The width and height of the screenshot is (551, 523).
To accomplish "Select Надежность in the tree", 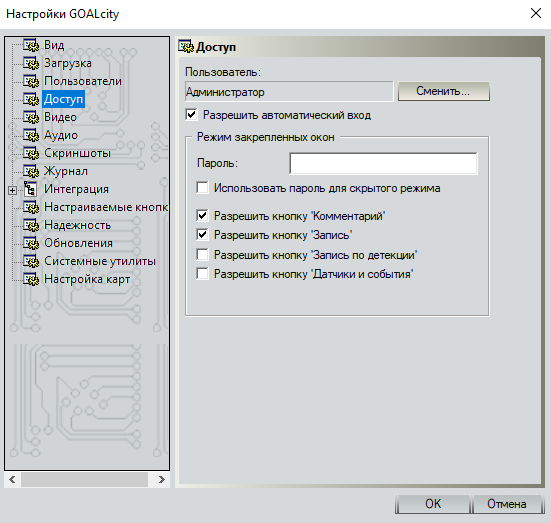I will point(78,225).
